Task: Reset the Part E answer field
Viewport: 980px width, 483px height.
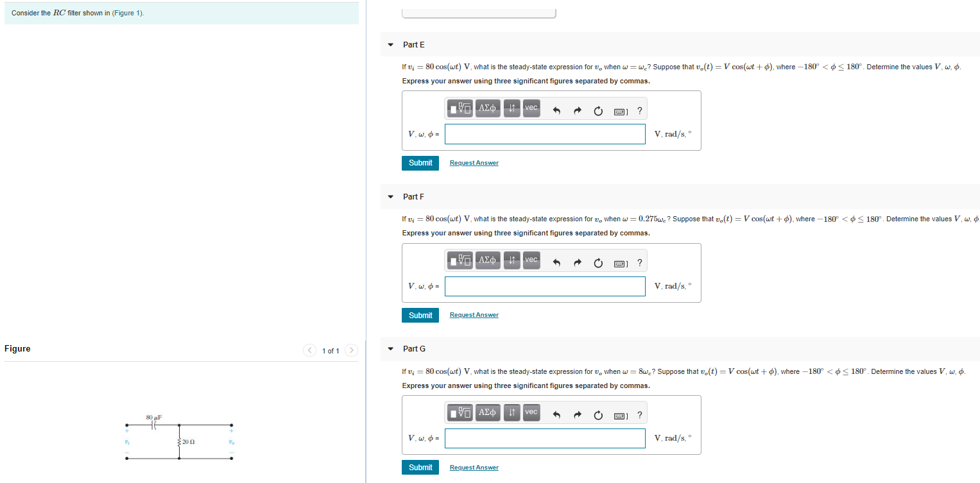Action: pos(598,111)
